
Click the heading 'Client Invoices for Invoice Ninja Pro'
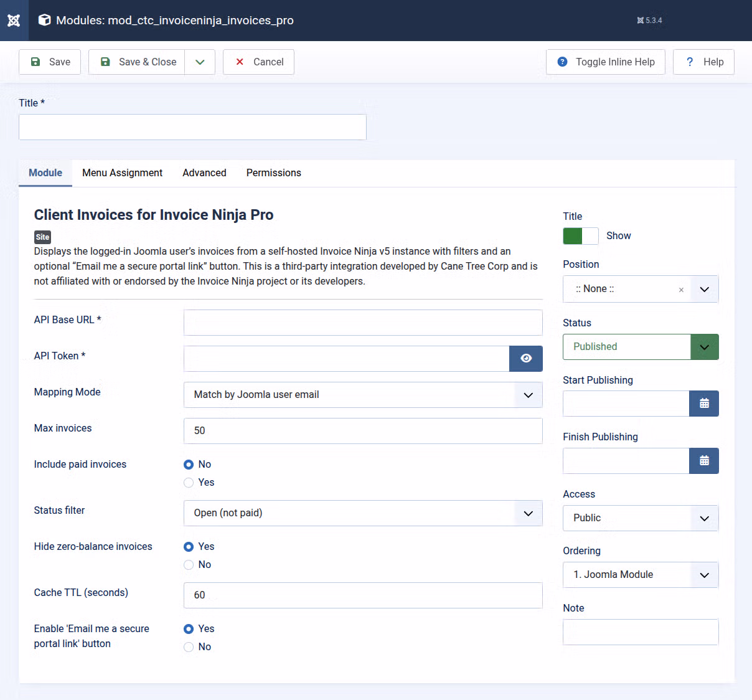click(x=154, y=215)
